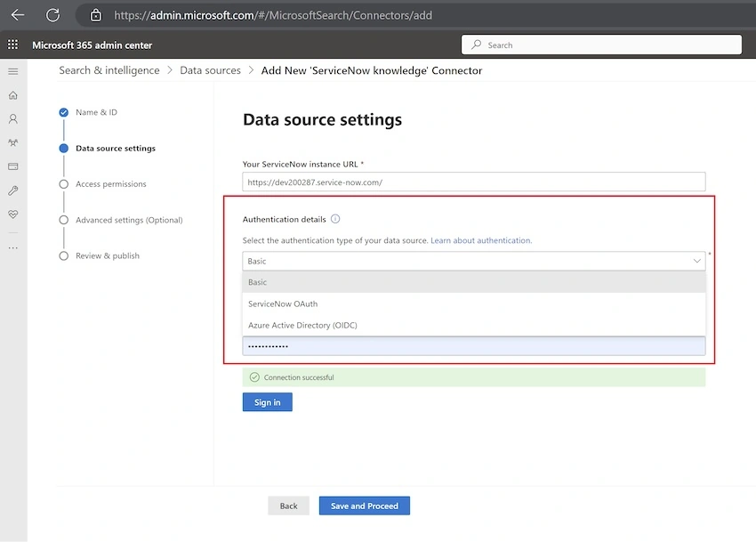Focus the admin center Search box
The image size is (756, 542).
tap(601, 44)
